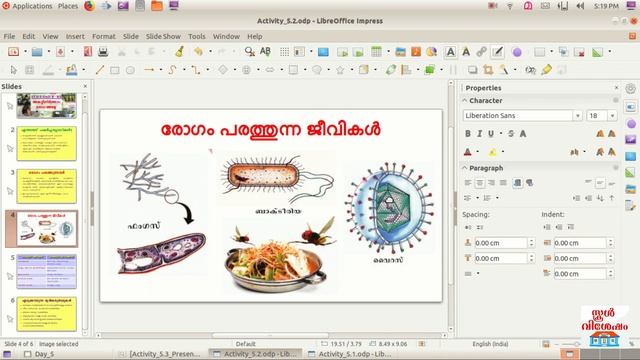The height and width of the screenshot is (360, 640).
Task: Click the Save document icon
Action: pos(60,52)
